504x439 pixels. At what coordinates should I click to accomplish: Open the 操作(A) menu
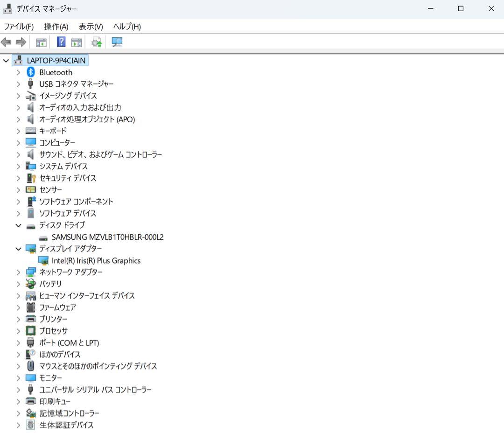coord(56,27)
